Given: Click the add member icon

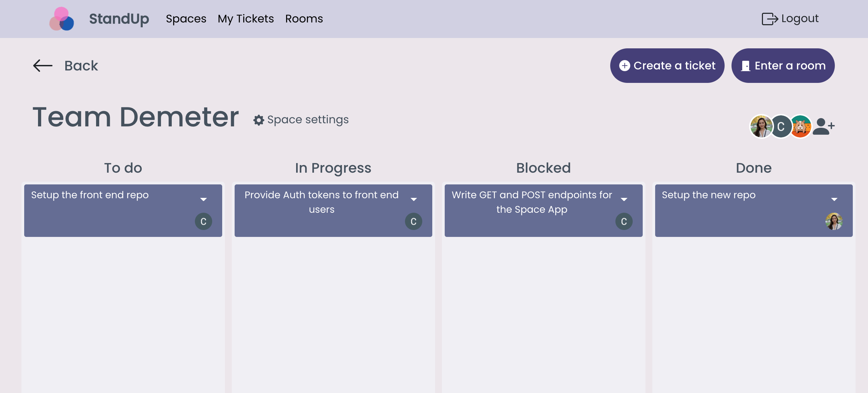Looking at the screenshot, I should [x=824, y=126].
